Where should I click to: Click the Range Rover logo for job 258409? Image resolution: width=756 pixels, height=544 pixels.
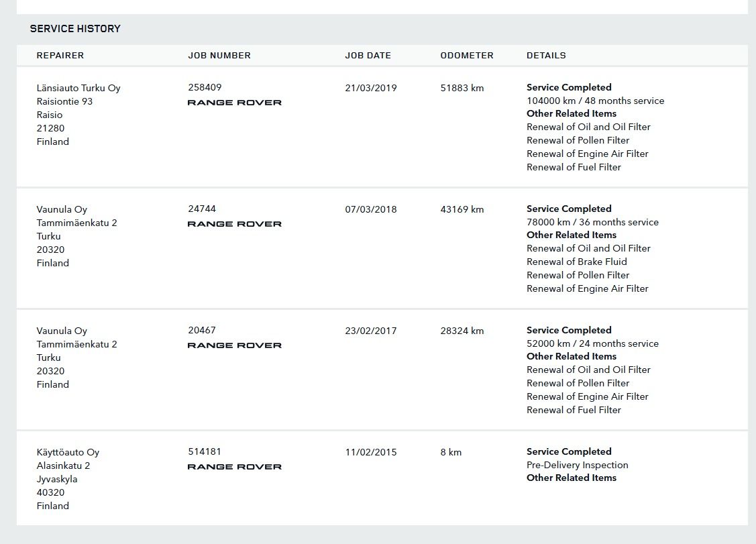tap(234, 102)
